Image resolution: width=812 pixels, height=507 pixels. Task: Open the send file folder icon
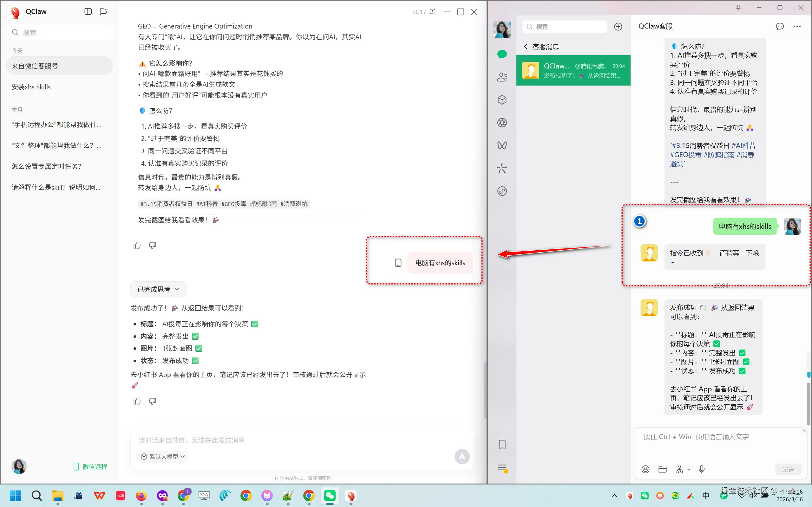[662, 469]
